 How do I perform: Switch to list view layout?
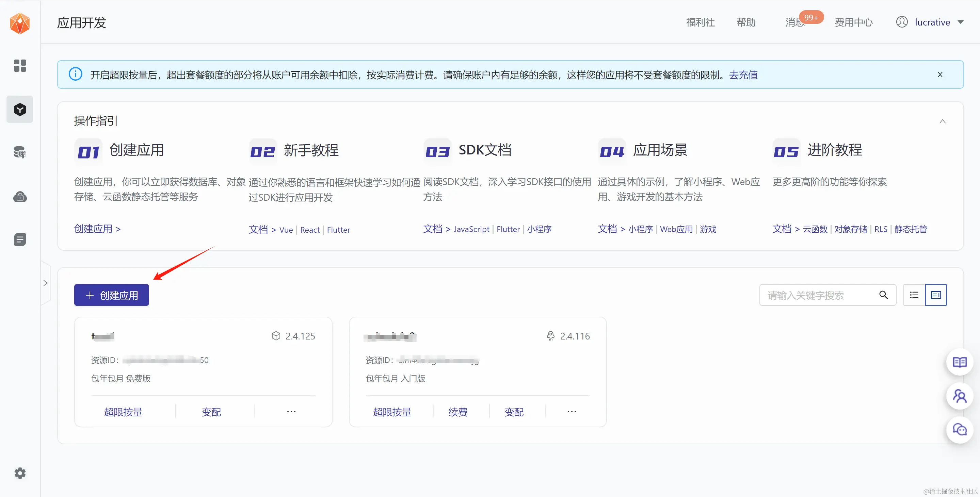point(914,295)
